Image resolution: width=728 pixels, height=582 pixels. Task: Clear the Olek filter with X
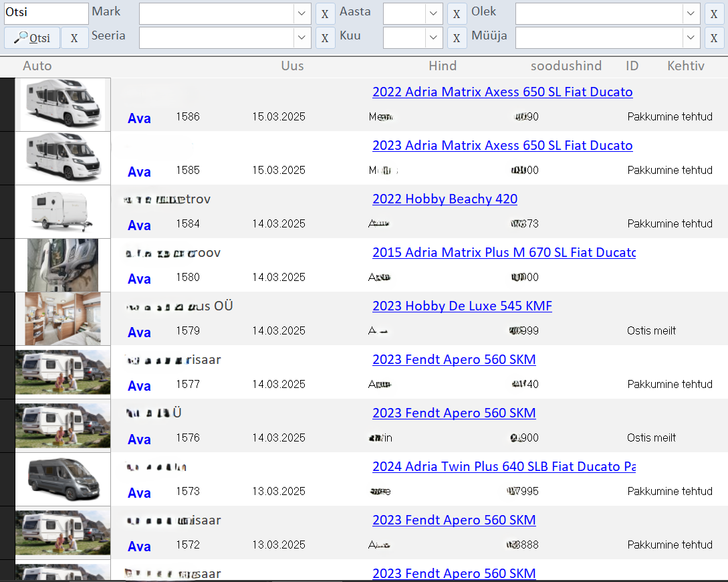714,14
